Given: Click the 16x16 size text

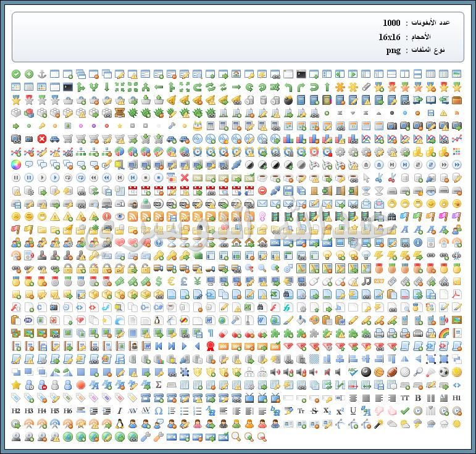Looking at the screenshot, I should pos(390,36).
